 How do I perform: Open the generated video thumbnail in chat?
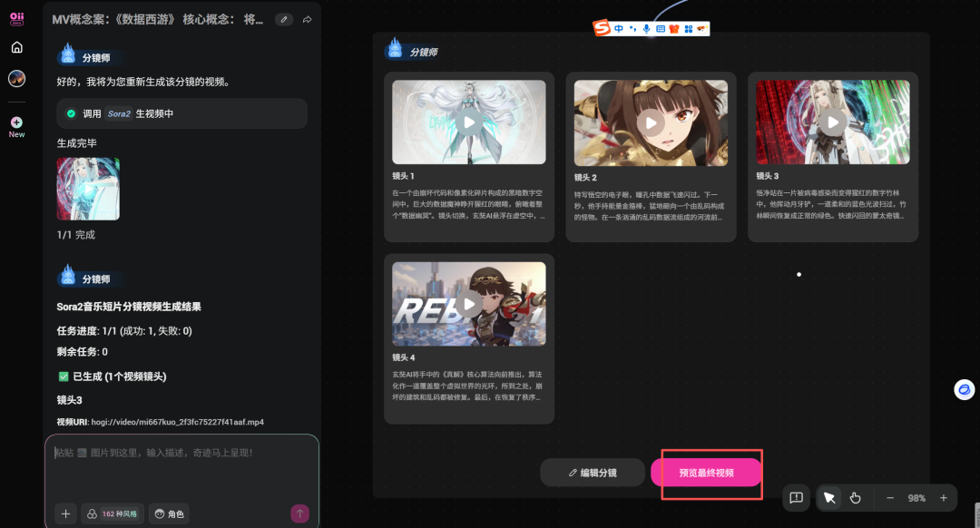pyautogui.click(x=88, y=189)
